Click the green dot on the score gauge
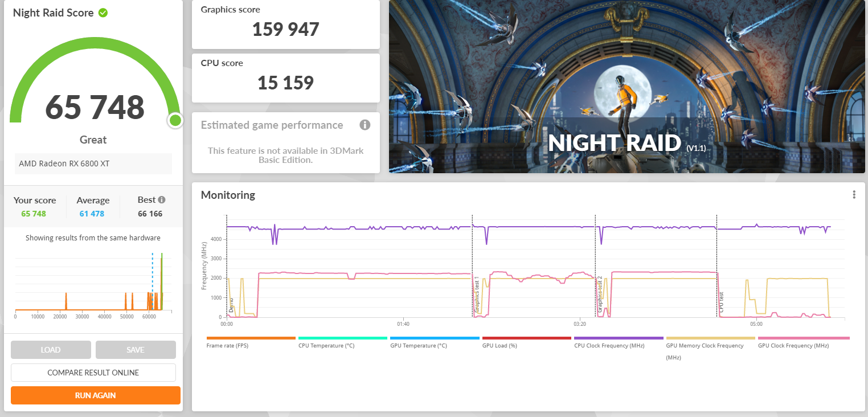Image resolution: width=868 pixels, height=417 pixels. coord(175,120)
